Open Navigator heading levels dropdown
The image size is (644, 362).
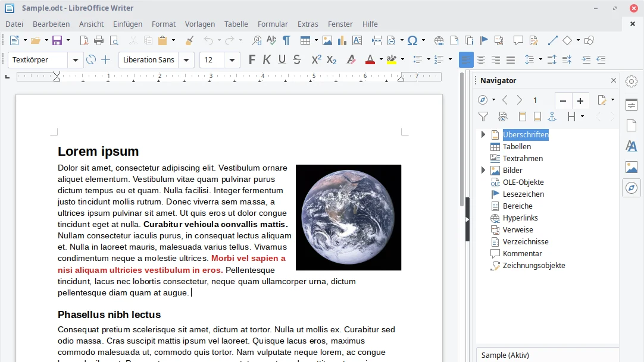click(582, 117)
